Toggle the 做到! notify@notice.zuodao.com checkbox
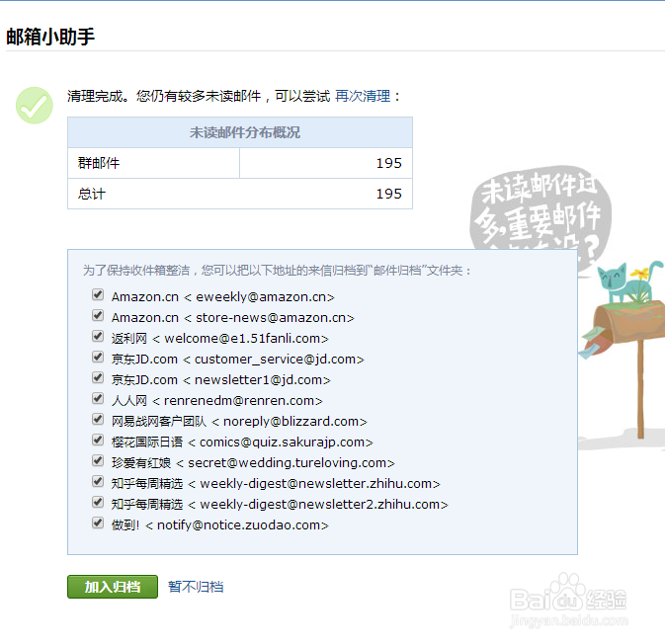Screen dimensions: 665x644 pos(98,523)
